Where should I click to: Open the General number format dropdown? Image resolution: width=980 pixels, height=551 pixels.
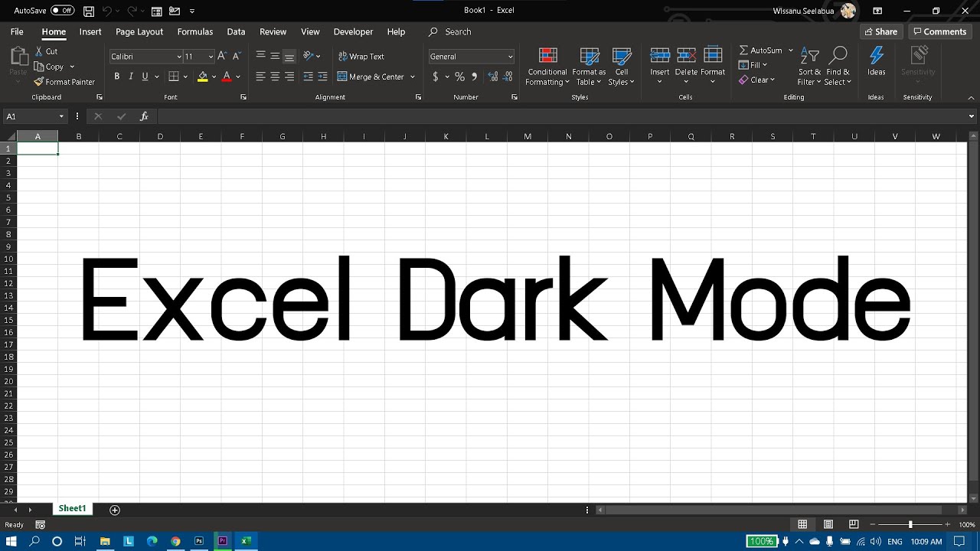pos(511,57)
